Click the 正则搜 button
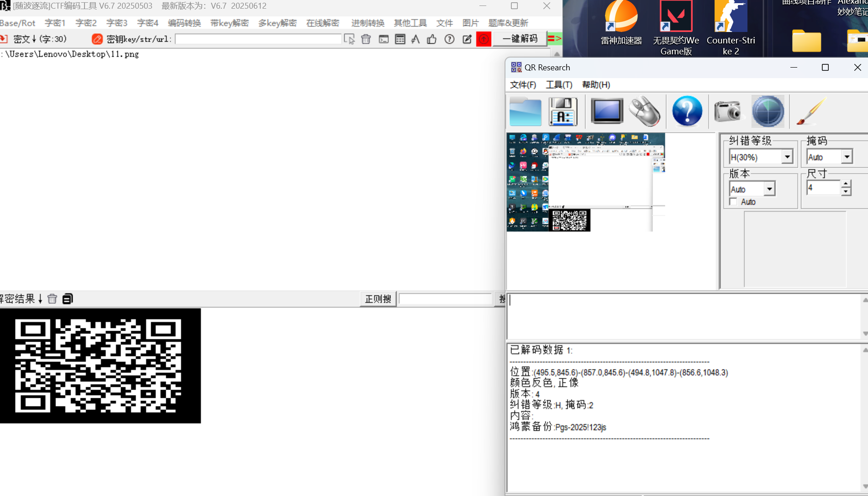The width and height of the screenshot is (868, 496). point(378,299)
